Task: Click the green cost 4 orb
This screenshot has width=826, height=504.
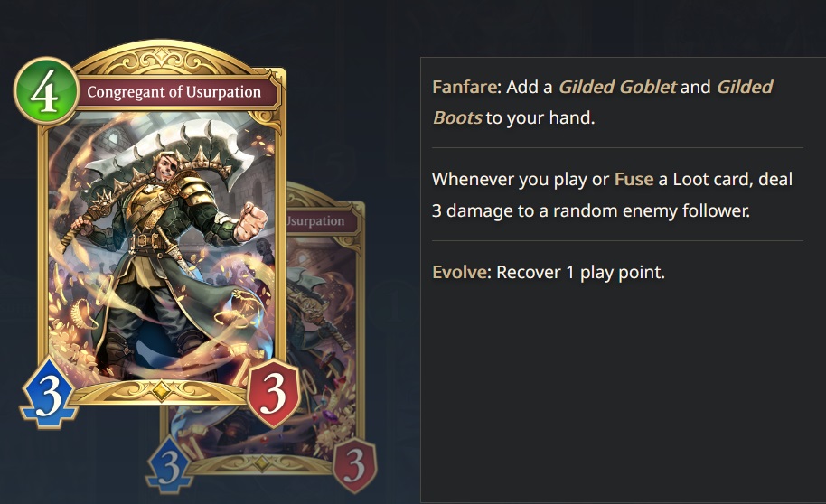Action: point(46,91)
